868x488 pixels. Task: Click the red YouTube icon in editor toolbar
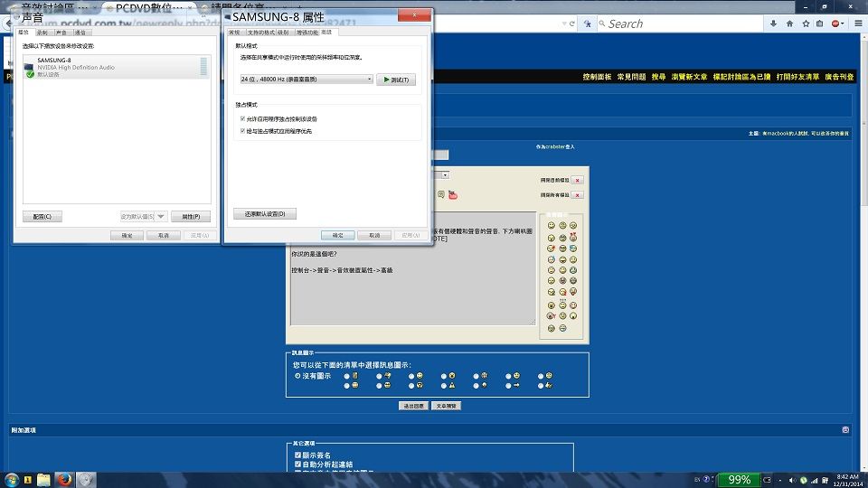453,195
